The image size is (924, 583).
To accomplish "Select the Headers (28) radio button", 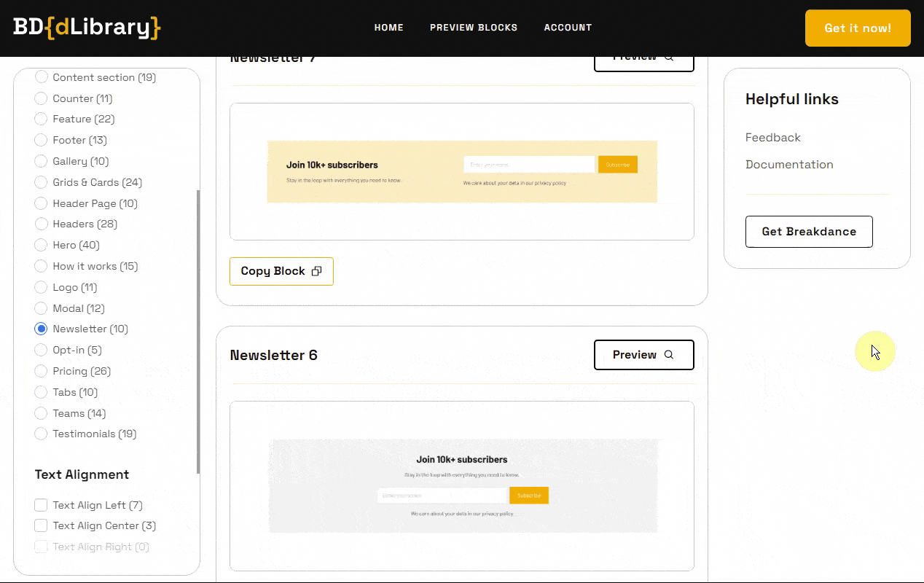I will 42,224.
